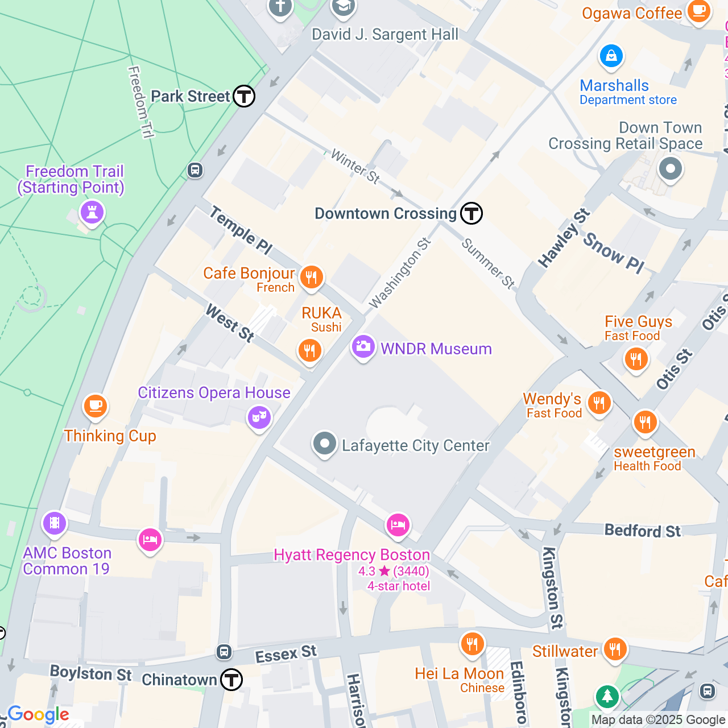The width and height of the screenshot is (728, 728).
Task: Click the AMC Boston Common 19 film pin
Action: click(x=55, y=523)
